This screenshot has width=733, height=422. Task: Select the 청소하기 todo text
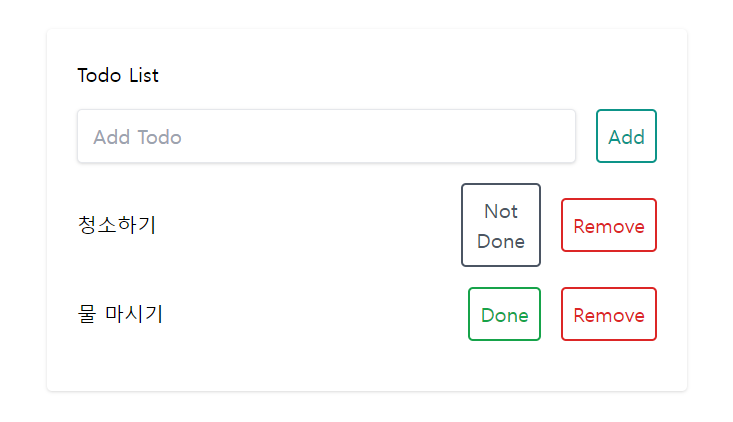point(116,225)
